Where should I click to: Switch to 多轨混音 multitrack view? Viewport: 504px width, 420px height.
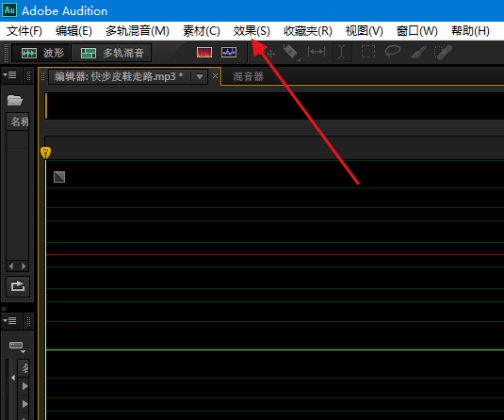coord(111,53)
